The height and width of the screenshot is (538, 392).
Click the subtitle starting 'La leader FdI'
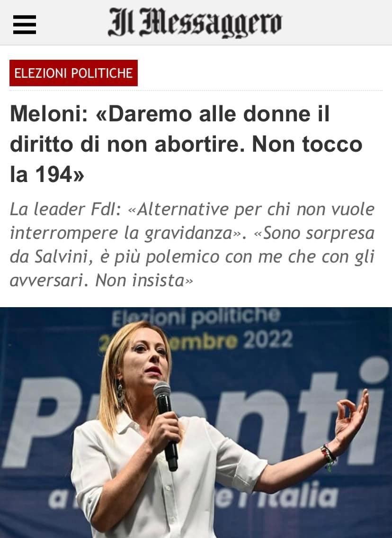(x=192, y=244)
